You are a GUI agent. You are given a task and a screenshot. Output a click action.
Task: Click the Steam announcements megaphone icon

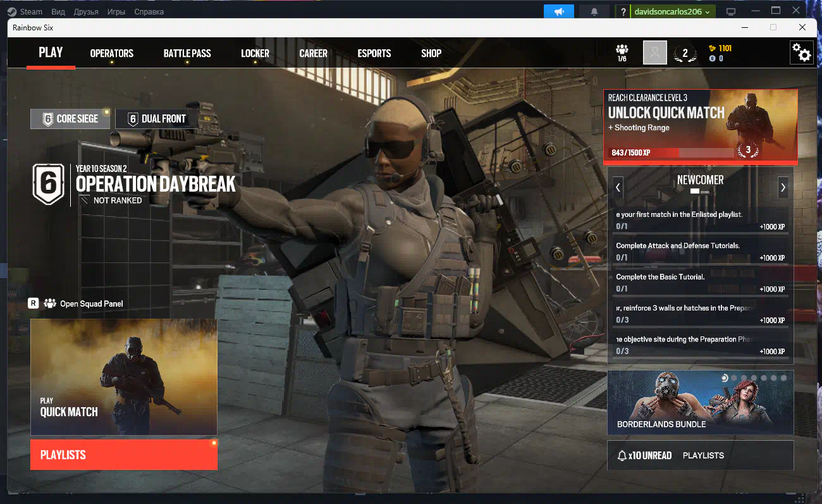point(559,11)
